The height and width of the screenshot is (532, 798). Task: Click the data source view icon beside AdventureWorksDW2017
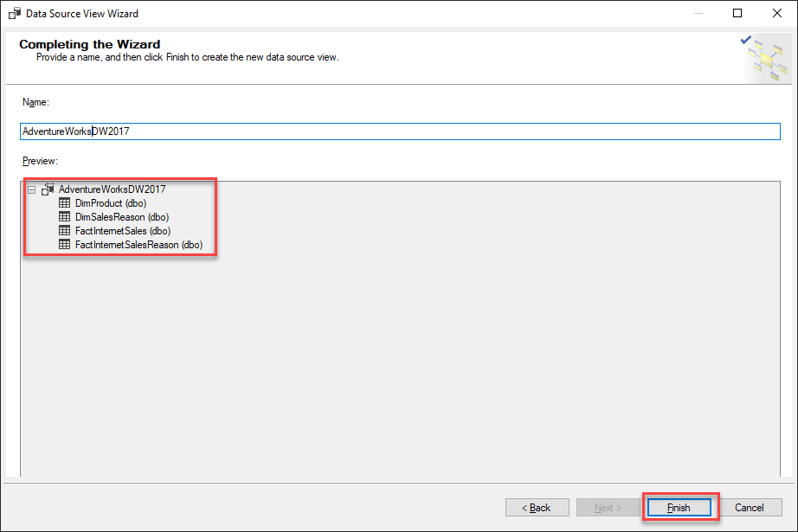48,189
